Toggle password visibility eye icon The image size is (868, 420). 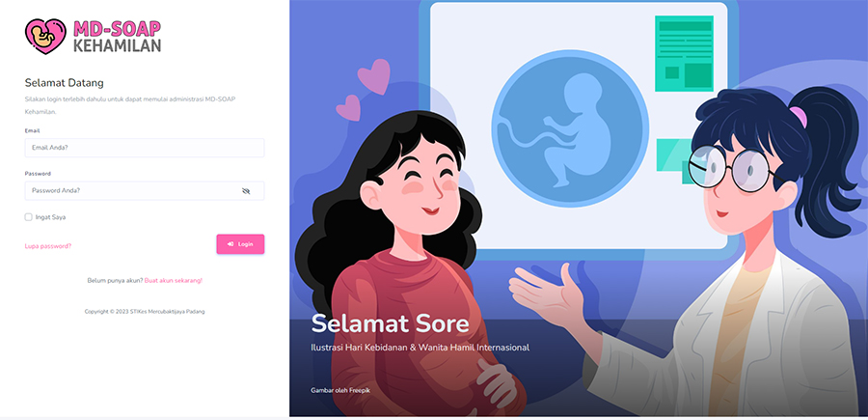(246, 190)
